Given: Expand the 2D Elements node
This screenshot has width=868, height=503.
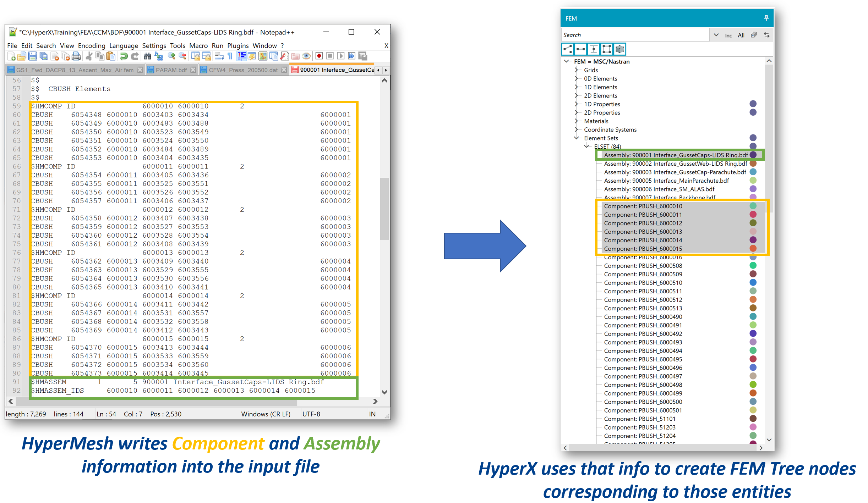Looking at the screenshot, I should [577, 95].
